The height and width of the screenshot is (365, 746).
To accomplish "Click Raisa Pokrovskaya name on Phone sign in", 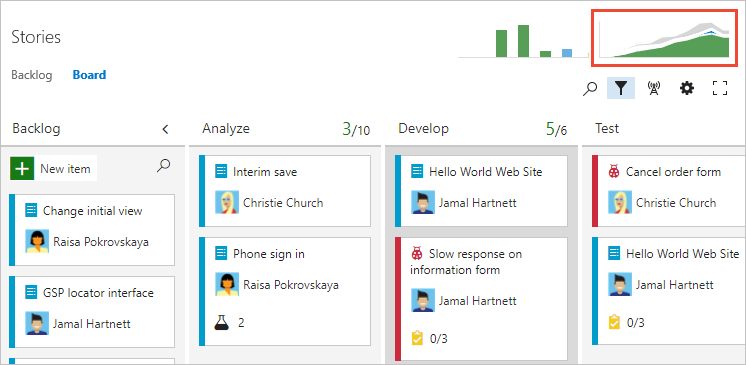I will [291, 285].
